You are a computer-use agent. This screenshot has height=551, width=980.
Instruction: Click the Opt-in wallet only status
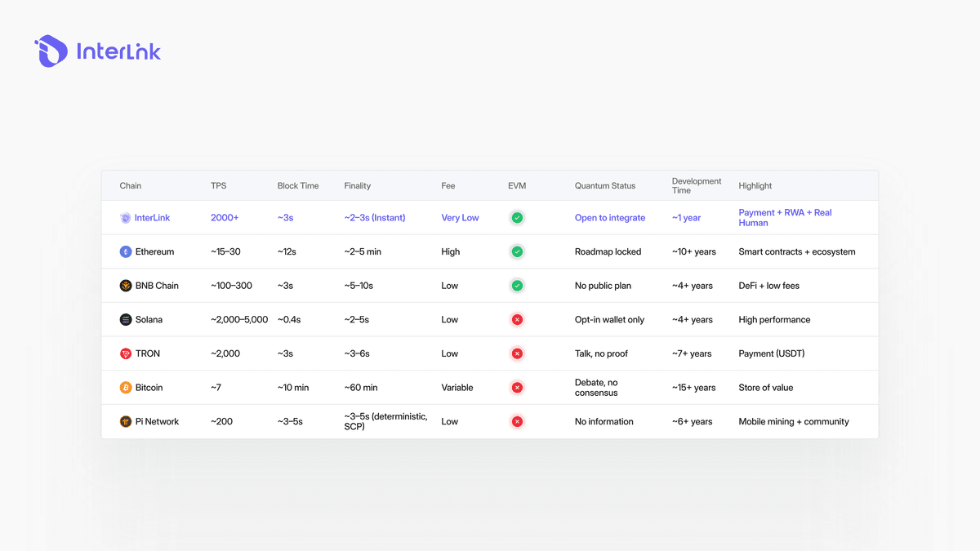point(609,320)
